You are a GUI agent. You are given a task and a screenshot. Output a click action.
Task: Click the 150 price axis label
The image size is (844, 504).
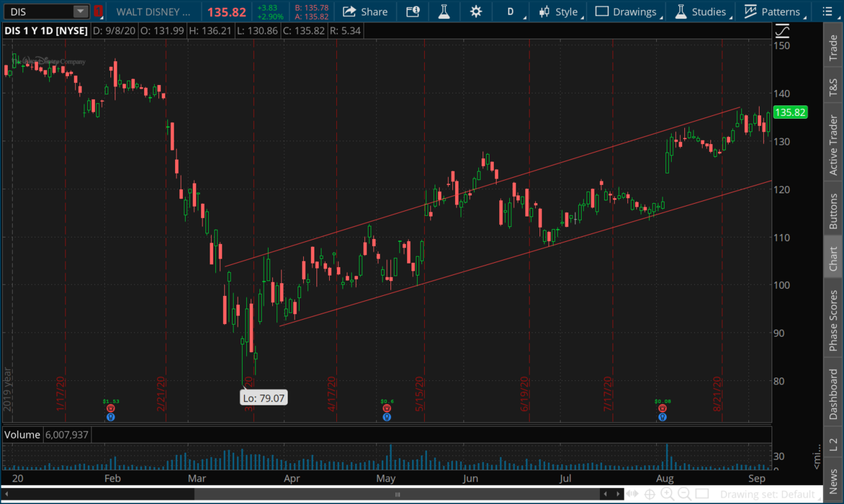[782, 46]
